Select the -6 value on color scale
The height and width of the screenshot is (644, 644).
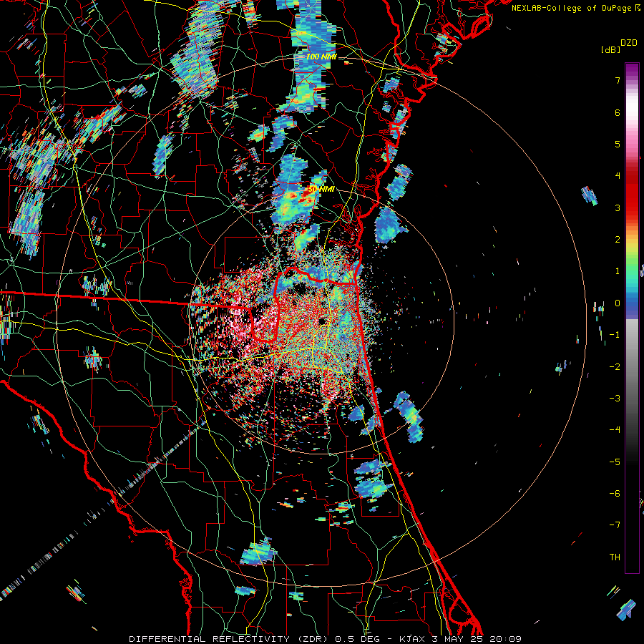click(x=615, y=494)
